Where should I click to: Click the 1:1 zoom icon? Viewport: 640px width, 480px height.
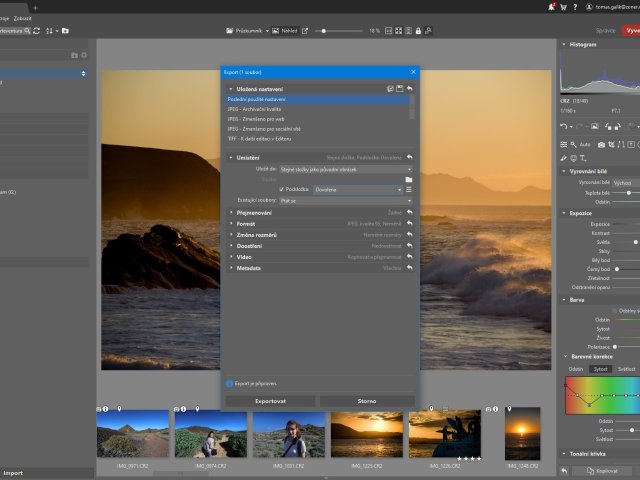[x=389, y=31]
